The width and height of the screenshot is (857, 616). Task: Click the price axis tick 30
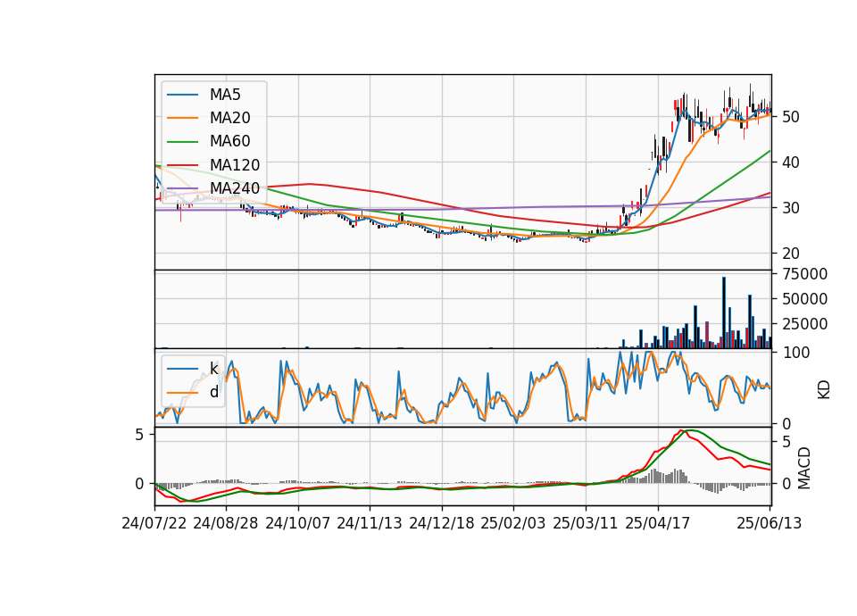pos(790,208)
